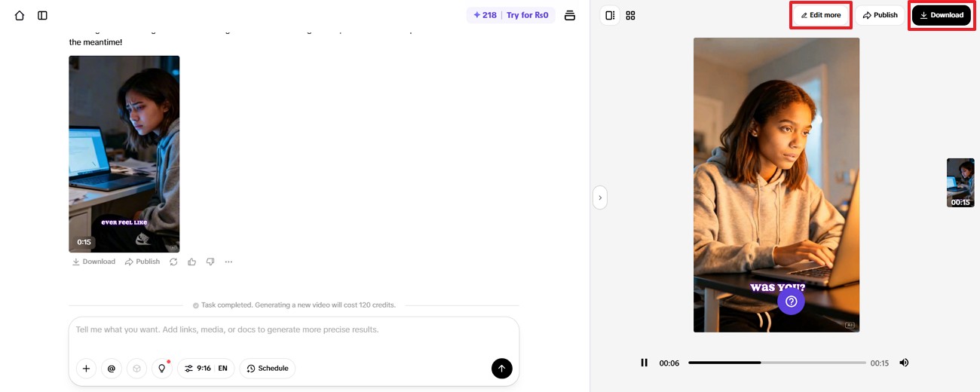The width and height of the screenshot is (980, 392).
Task: Dislike the result with thumbs down
Action: tap(210, 262)
